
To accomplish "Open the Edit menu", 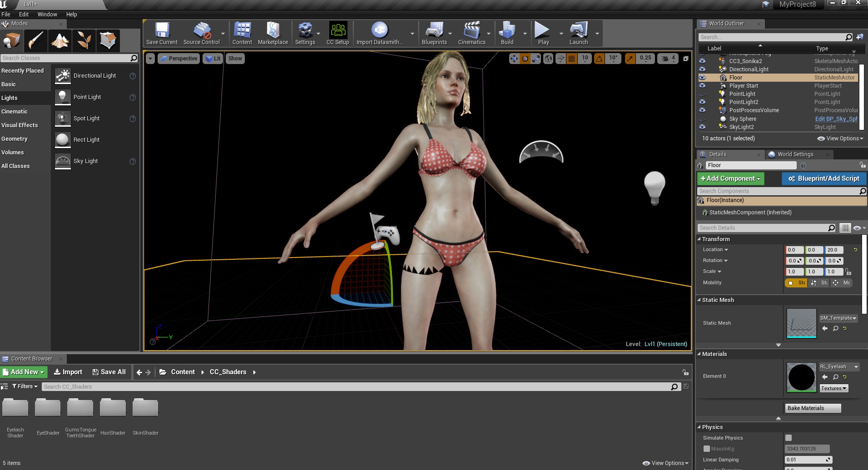I will click(24, 14).
